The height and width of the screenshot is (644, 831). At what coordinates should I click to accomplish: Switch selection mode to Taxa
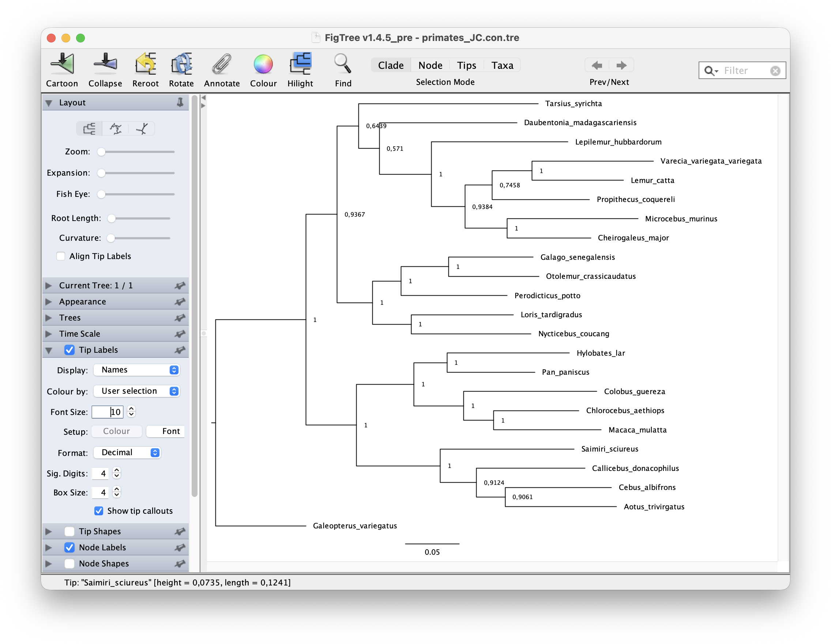pos(502,65)
